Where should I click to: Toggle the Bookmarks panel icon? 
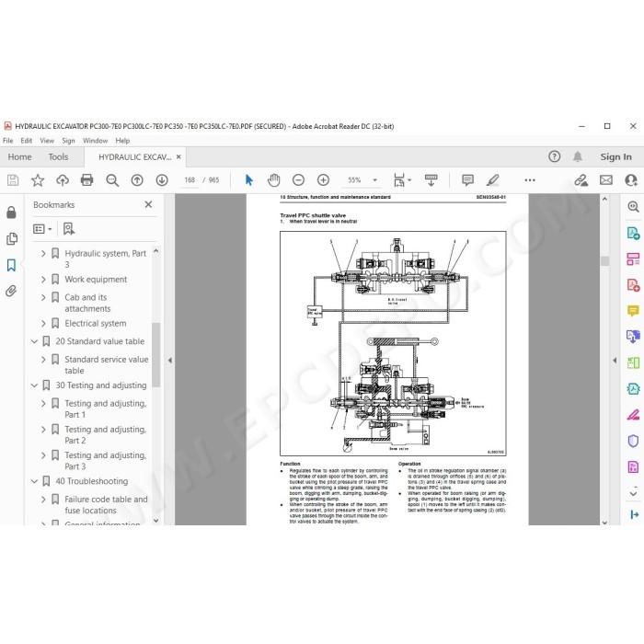11,265
